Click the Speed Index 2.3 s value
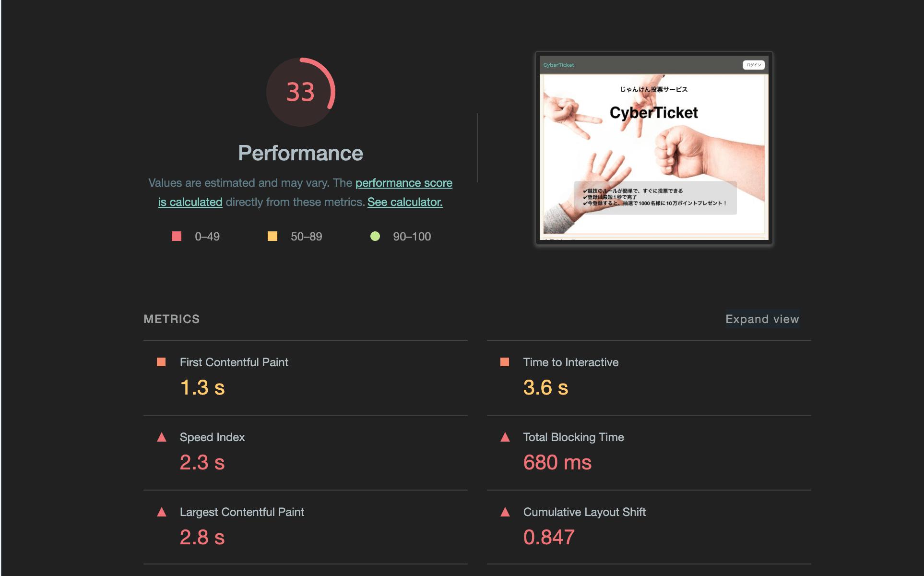The image size is (924, 576). point(202,463)
